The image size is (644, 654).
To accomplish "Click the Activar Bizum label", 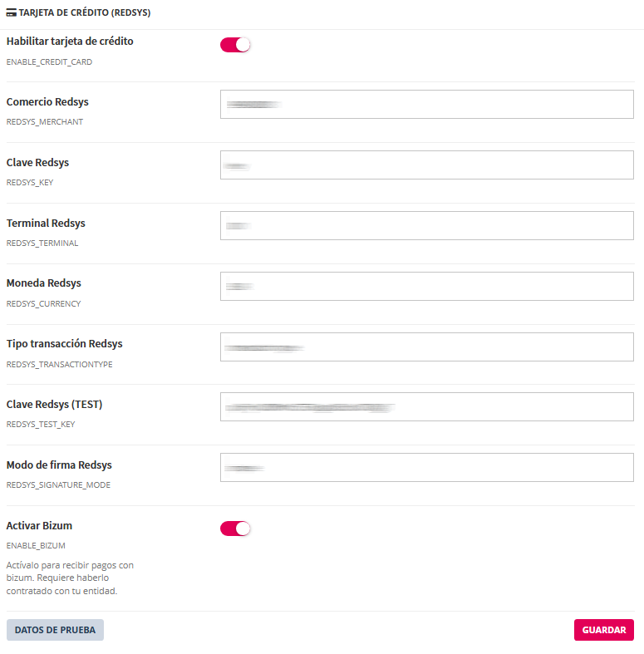I will [45, 526].
